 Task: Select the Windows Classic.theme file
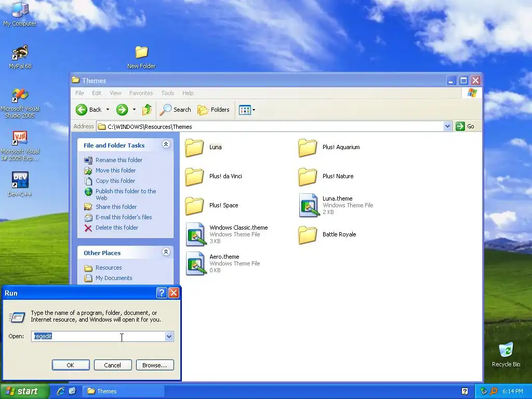pyautogui.click(x=227, y=234)
